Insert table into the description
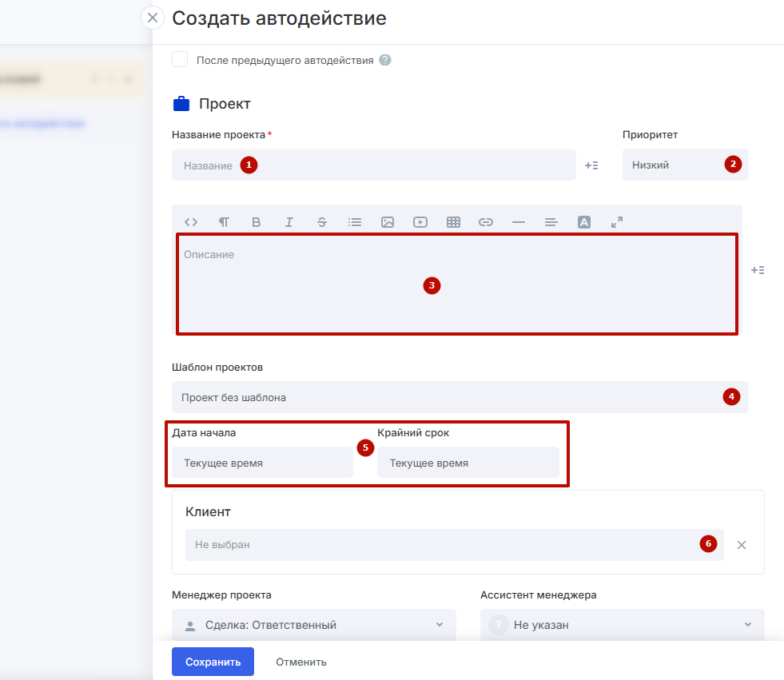This screenshot has height=680, width=784. tap(453, 223)
